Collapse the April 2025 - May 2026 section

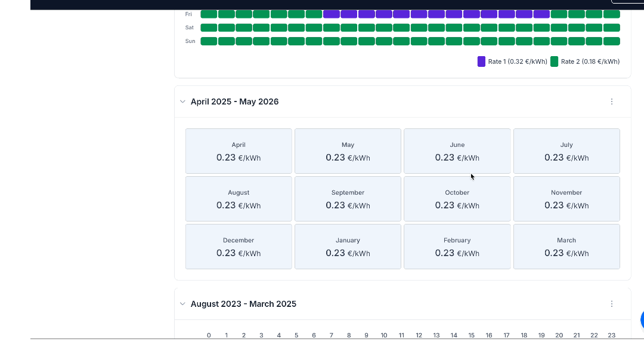(x=183, y=101)
